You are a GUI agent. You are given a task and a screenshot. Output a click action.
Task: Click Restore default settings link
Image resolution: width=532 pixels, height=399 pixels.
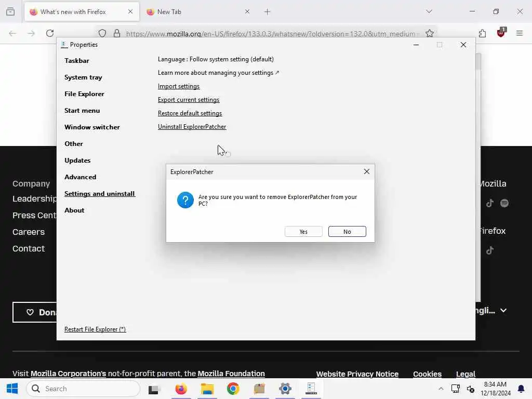pos(190,113)
